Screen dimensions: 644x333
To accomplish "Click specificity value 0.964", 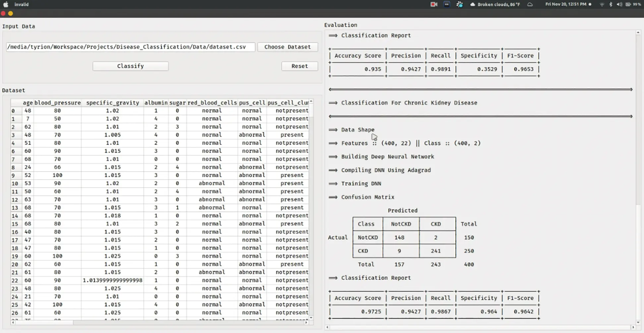I will point(489,311).
